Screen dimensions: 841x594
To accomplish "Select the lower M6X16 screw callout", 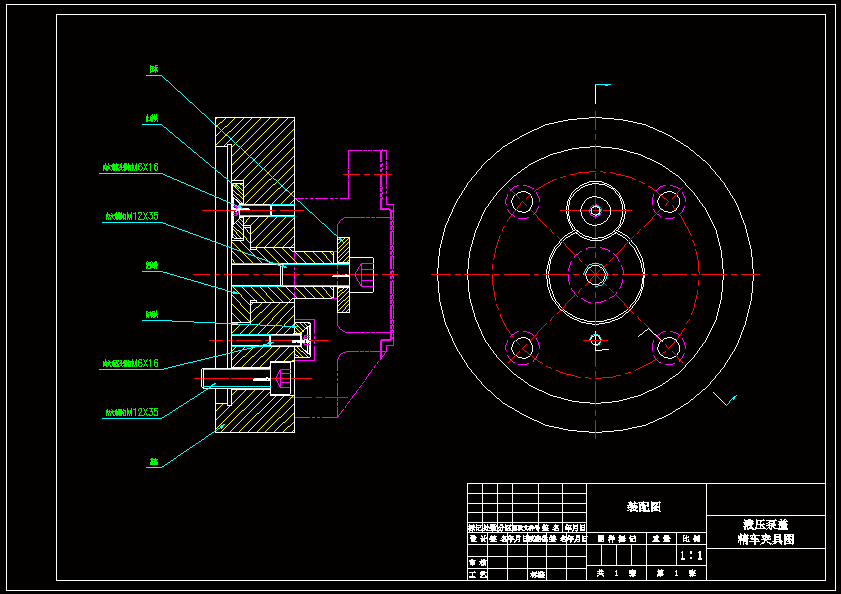I will (131, 363).
